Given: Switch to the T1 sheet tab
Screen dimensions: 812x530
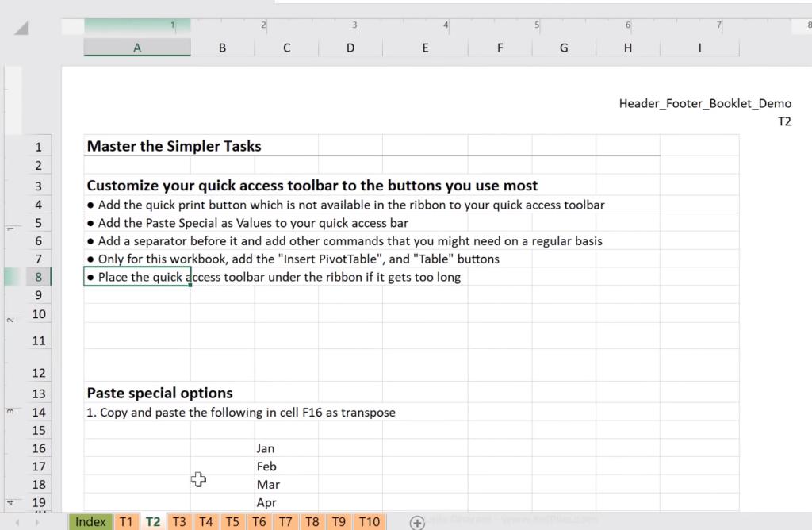Looking at the screenshot, I should tap(126, 521).
